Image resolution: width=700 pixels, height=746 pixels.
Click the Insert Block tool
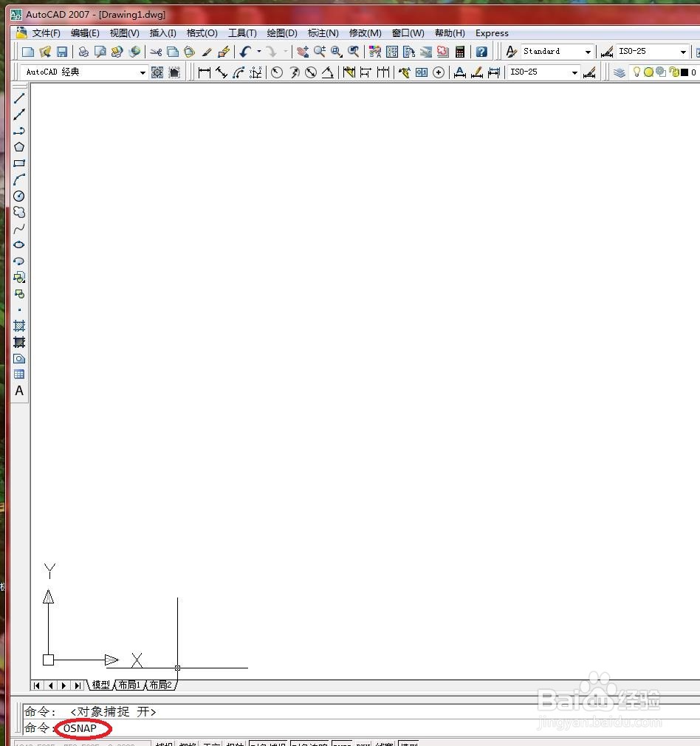[x=19, y=278]
